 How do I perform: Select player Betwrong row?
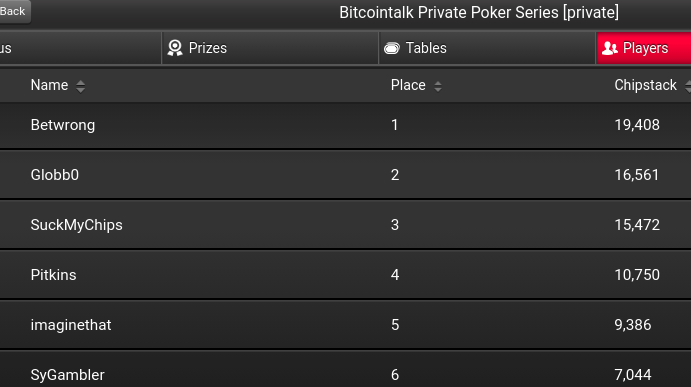coord(346,125)
